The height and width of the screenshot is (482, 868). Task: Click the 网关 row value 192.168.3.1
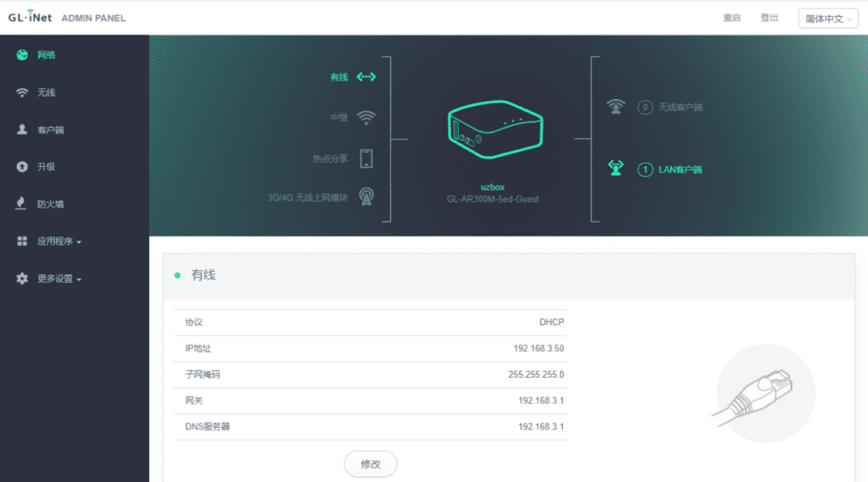tap(541, 401)
